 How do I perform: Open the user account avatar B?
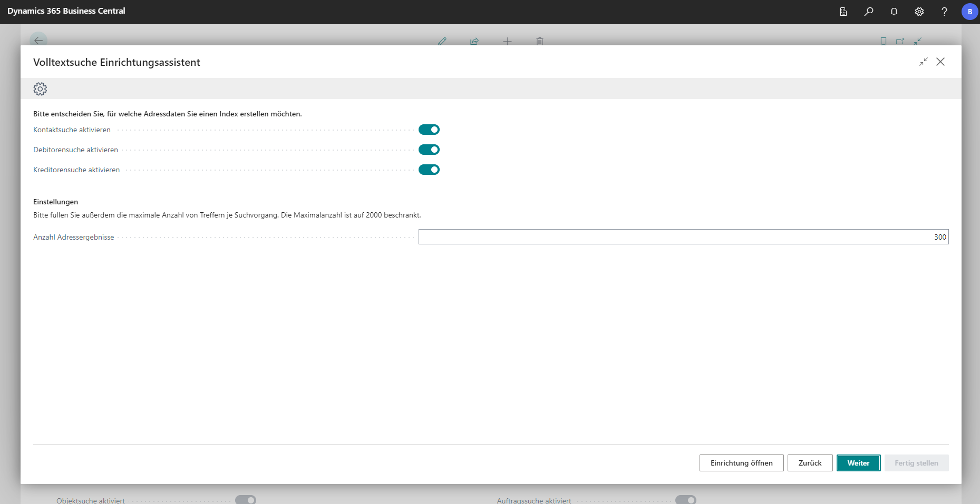(x=969, y=12)
